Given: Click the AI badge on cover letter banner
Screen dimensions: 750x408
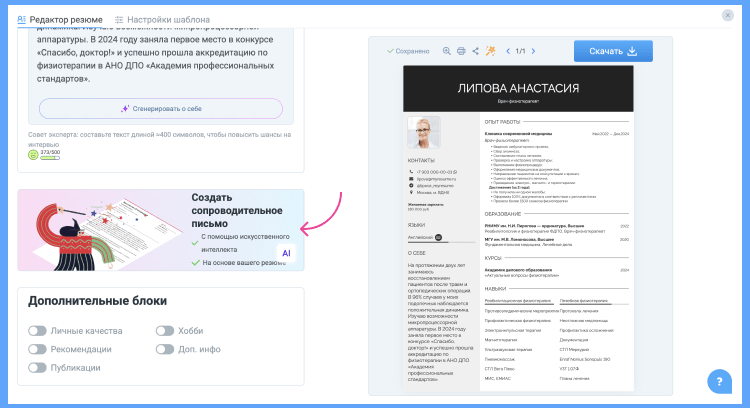Looking at the screenshot, I should click(286, 254).
